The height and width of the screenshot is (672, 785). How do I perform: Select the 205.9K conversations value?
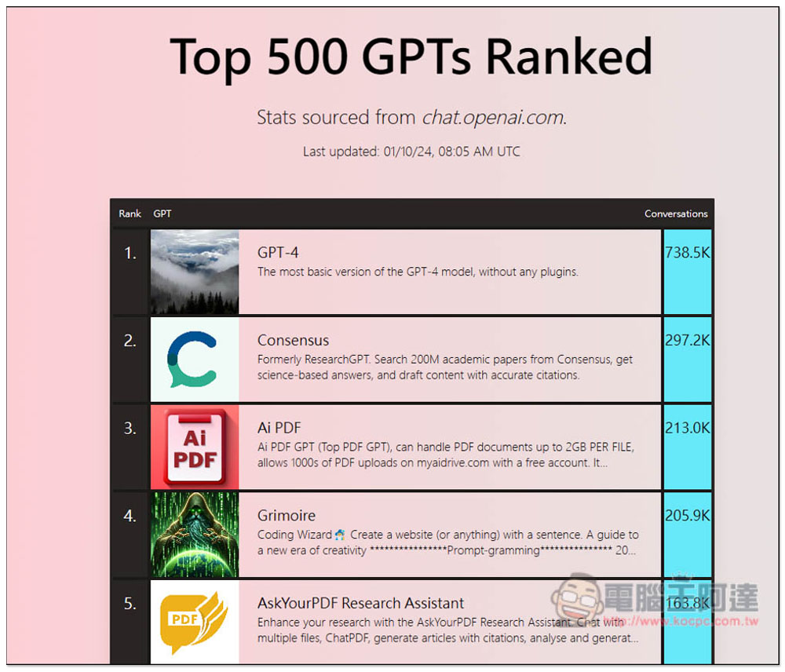coord(688,515)
